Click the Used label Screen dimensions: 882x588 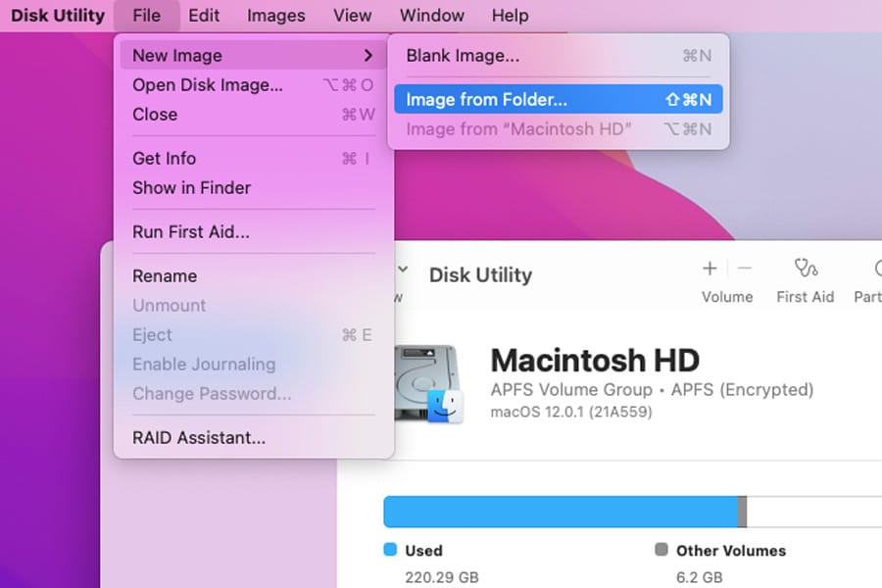click(x=423, y=551)
